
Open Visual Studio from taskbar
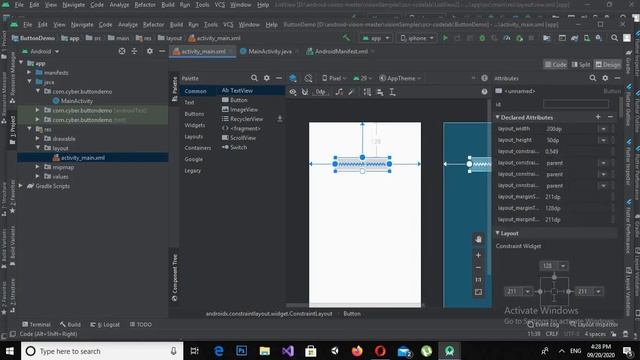coord(287,351)
